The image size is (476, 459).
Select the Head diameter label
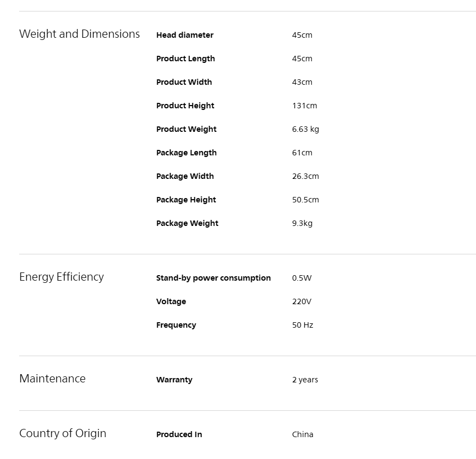pos(185,35)
